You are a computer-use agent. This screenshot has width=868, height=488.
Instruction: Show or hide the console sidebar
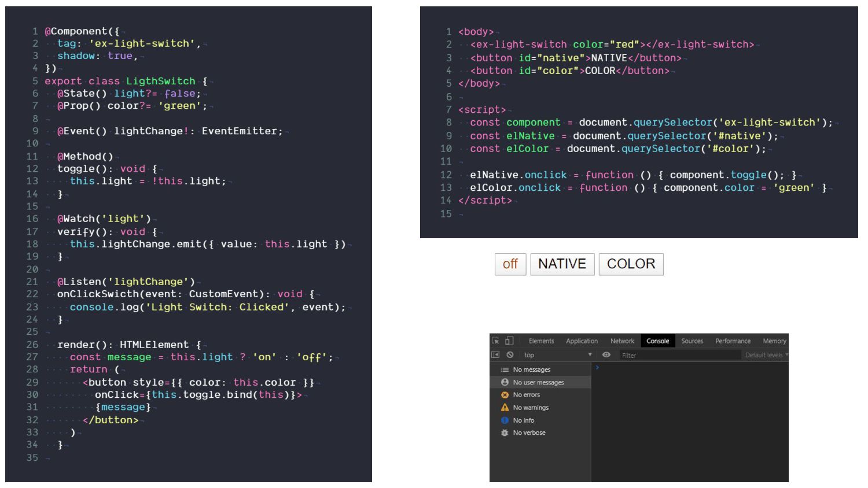[495, 355]
